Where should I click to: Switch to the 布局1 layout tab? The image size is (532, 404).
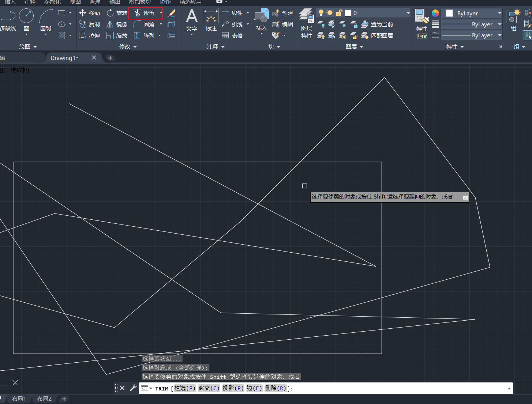click(x=19, y=399)
